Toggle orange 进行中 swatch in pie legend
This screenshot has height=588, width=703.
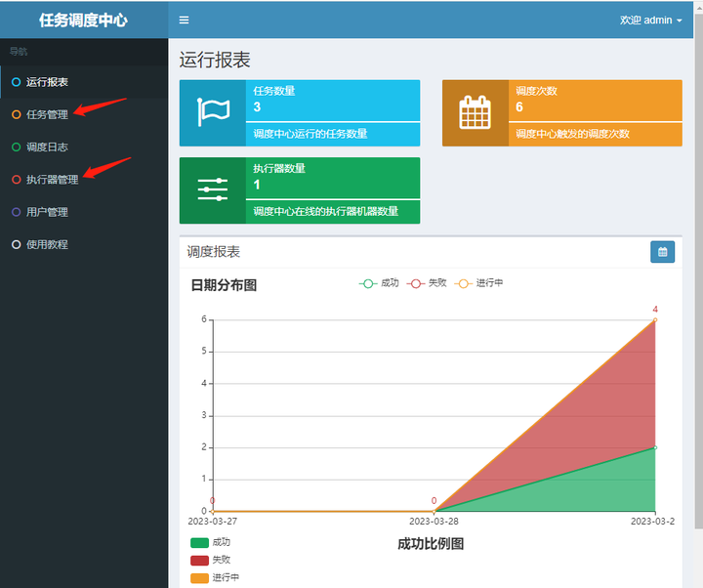[199, 578]
